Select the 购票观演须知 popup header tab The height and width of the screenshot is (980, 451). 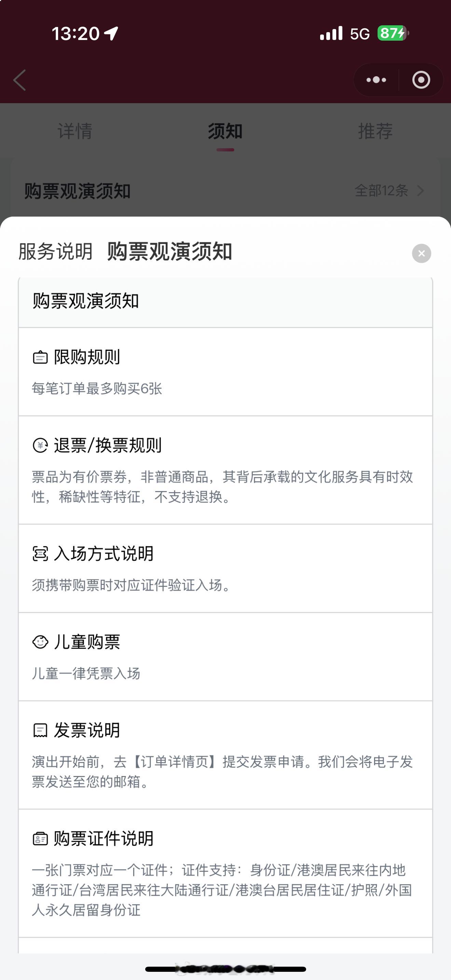coord(169,251)
